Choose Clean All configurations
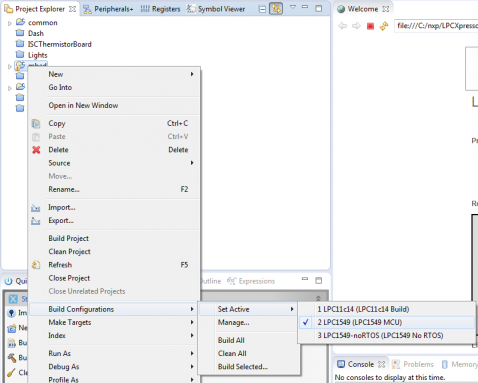This screenshot has width=478, height=383. point(248,353)
